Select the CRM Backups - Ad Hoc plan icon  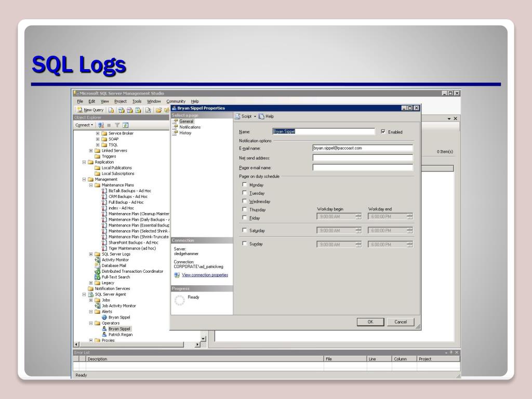click(104, 197)
